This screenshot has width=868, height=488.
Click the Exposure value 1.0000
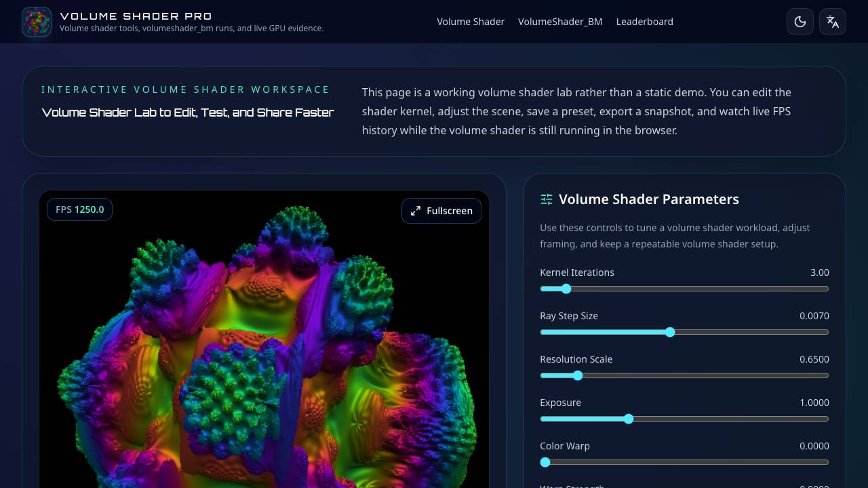pyautogui.click(x=814, y=403)
